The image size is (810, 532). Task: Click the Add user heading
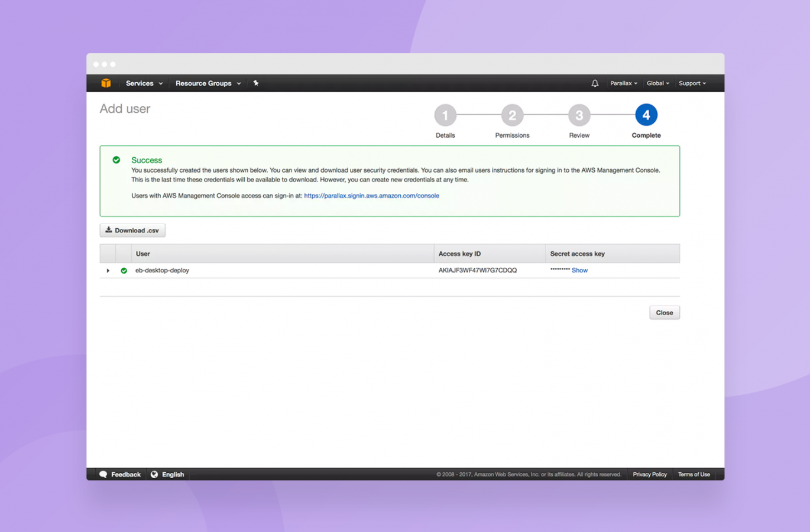tap(125, 109)
